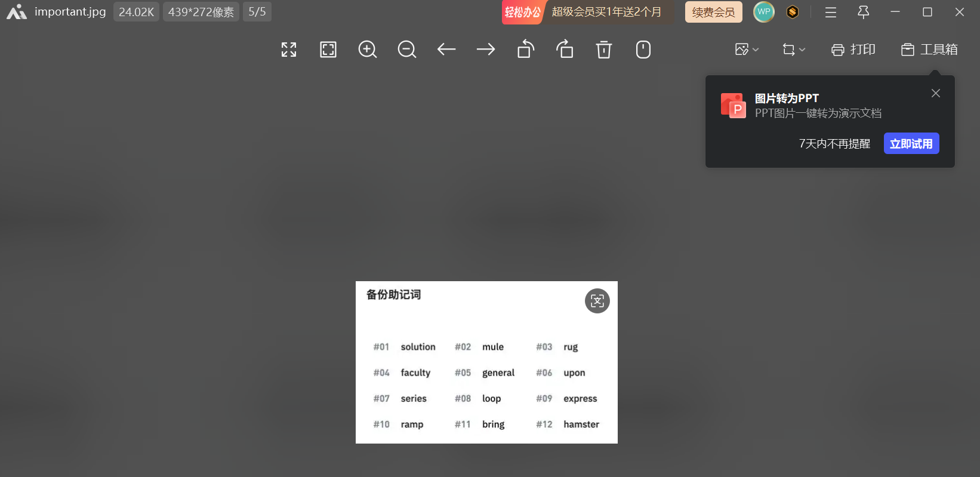Rotate the image counterclockwise
Viewport: 980px width, 477px height.
tap(525, 50)
